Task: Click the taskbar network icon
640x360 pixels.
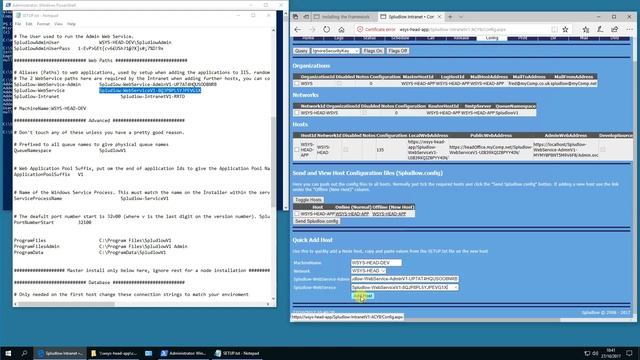Action: point(587,353)
